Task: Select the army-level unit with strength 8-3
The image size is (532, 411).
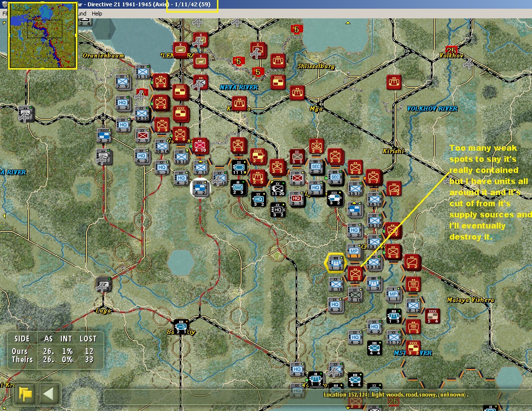Action: pos(355,210)
